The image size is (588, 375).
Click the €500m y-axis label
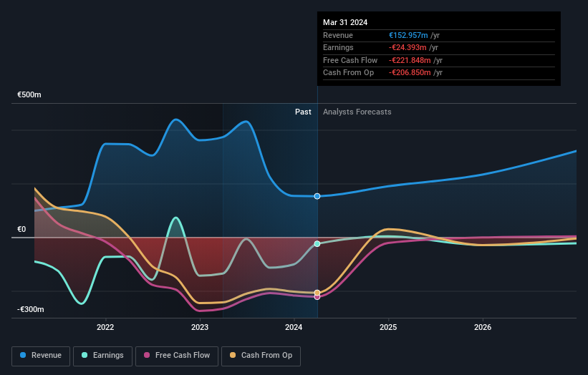[29, 94]
